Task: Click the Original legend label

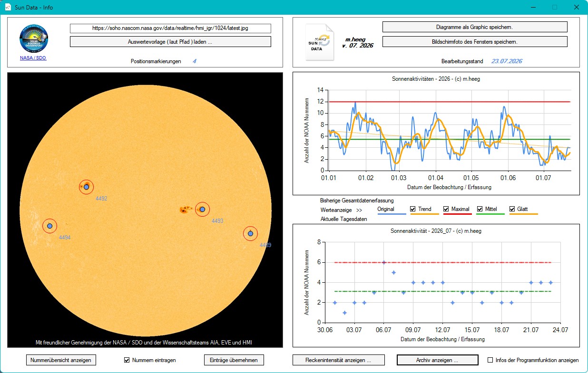Action: pos(385,209)
